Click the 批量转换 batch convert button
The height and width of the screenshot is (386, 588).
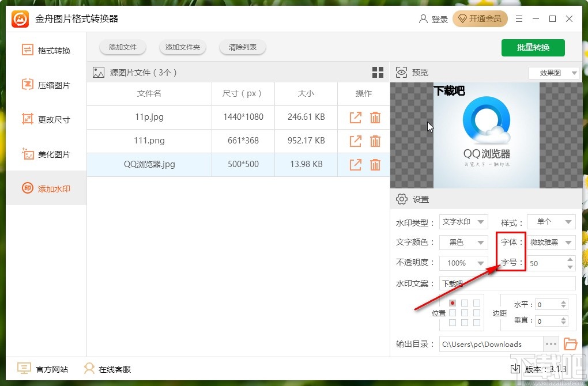pos(533,48)
